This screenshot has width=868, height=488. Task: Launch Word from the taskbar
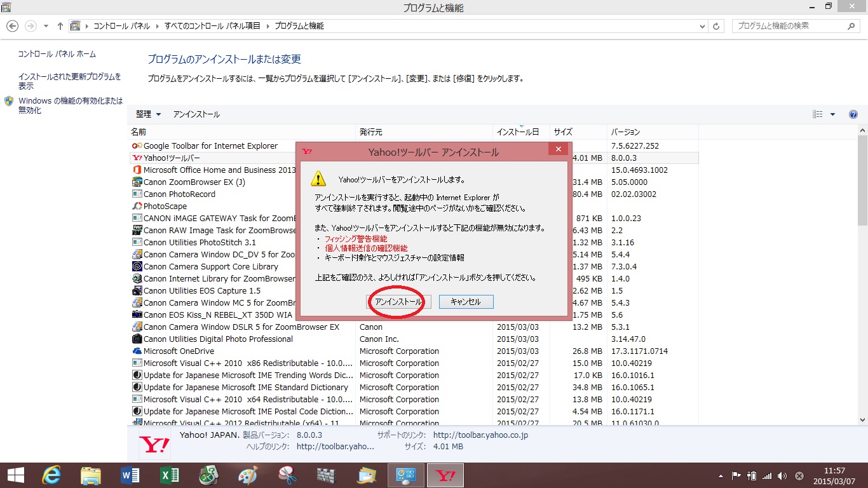(130, 475)
